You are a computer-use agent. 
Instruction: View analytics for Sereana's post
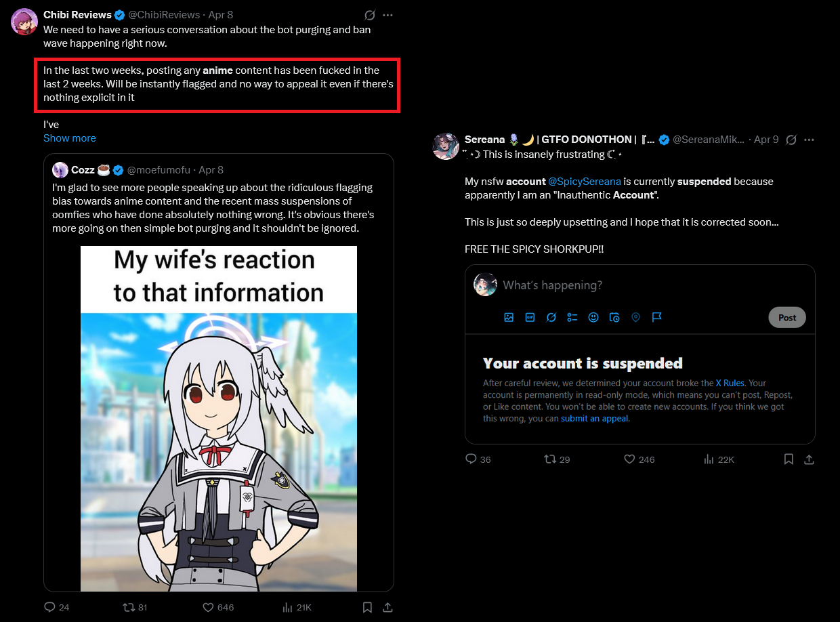tap(719, 459)
